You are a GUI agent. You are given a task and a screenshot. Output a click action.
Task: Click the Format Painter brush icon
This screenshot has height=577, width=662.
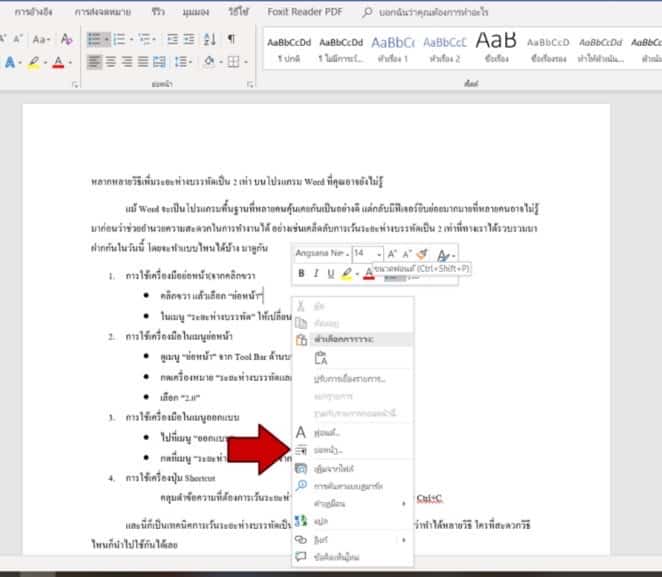pyautogui.click(x=421, y=255)
